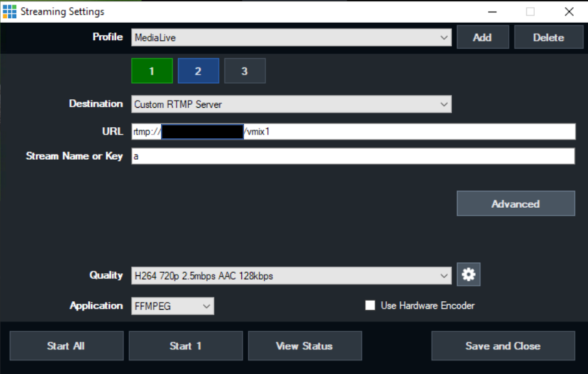Start all streams
The height and width of the screenshot is (374, 588).
[66, 345]
